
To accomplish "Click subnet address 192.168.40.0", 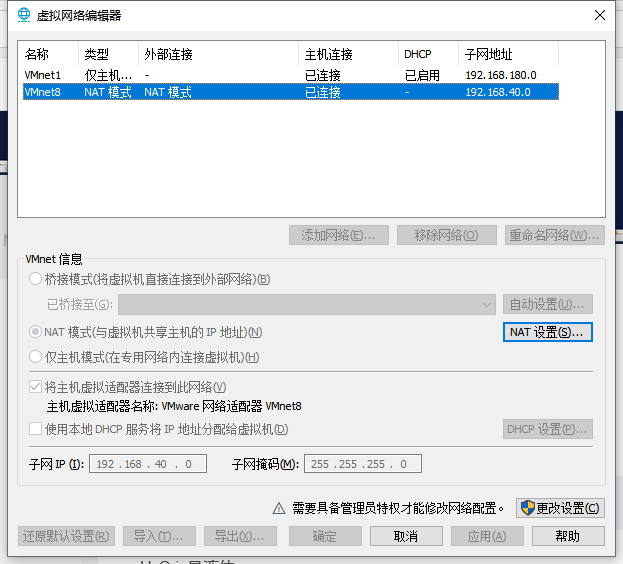I will coord(498,92).
